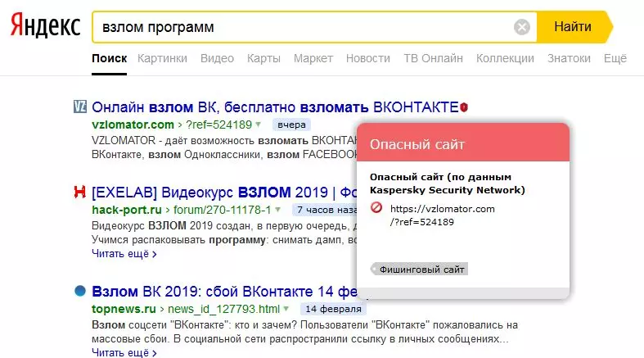
Task: Click the Yandex logo
Action: (x=45, y=26)
